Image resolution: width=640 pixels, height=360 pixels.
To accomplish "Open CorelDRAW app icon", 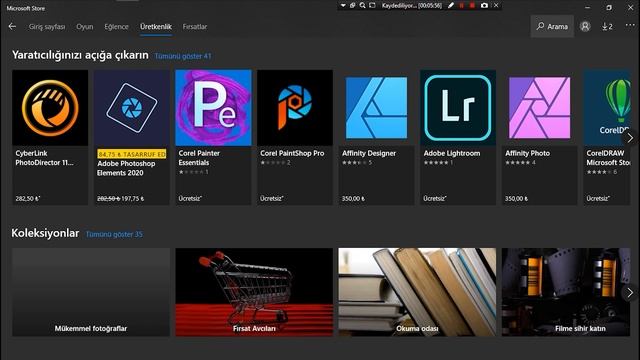I will click(x=607, y=108).
